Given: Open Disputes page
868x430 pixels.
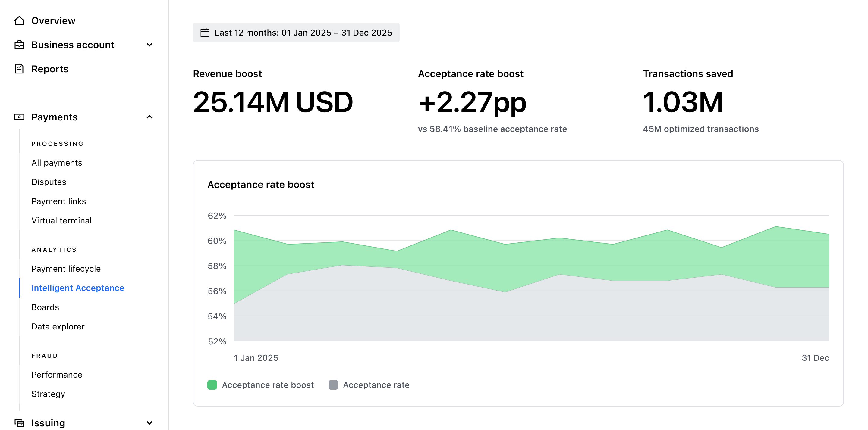Looking at the screenshot, I should tap(49, 182).
